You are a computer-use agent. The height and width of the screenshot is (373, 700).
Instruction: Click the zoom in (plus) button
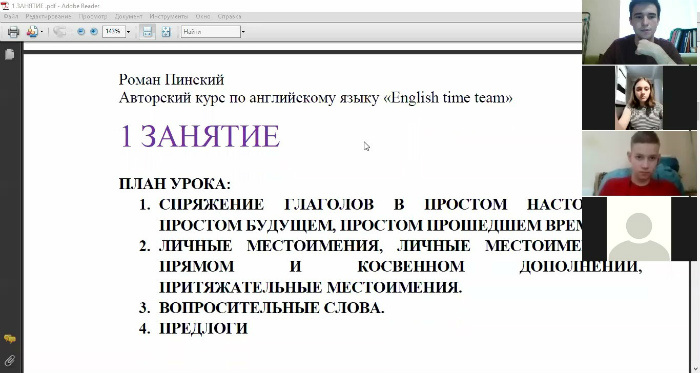(94, 32)
